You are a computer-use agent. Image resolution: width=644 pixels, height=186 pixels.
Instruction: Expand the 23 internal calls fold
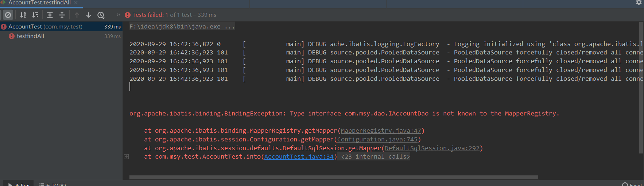(376, 157)
